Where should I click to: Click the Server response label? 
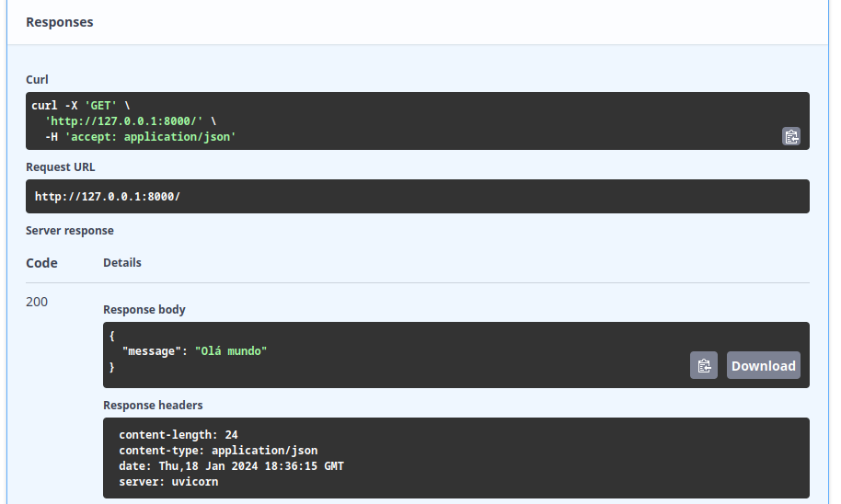point(70,230)
